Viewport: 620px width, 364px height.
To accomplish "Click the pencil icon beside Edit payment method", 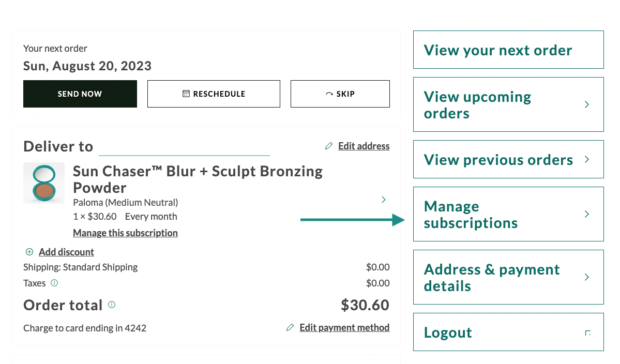I will click(290, 327).
